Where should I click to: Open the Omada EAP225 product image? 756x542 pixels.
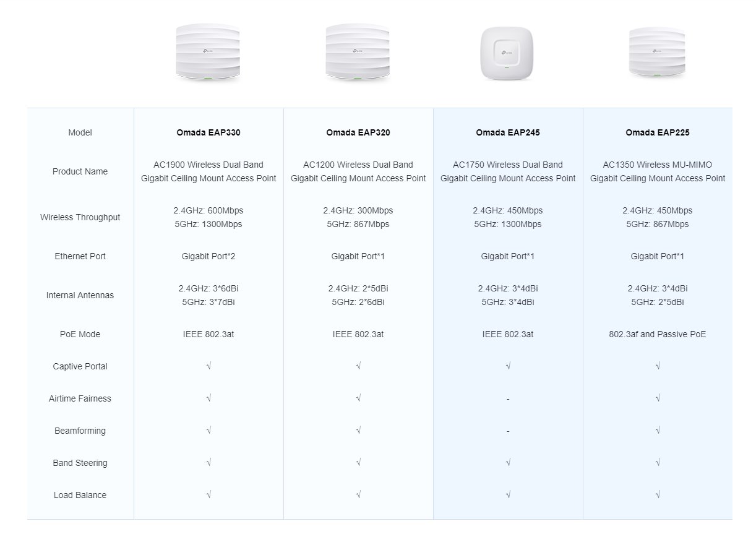[656, 53]
